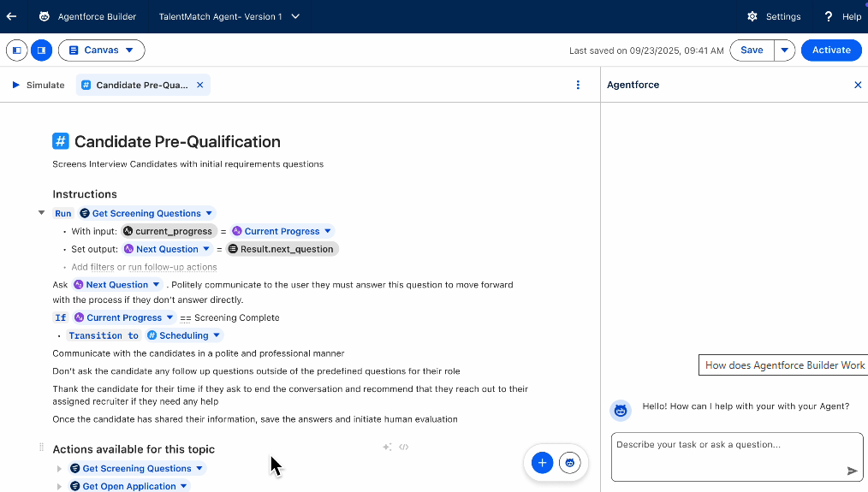Image resolution: width=868 pixels, height=492 pixels.
Task: Click the Last saved timestamp text
Action: tap(646, 51)
